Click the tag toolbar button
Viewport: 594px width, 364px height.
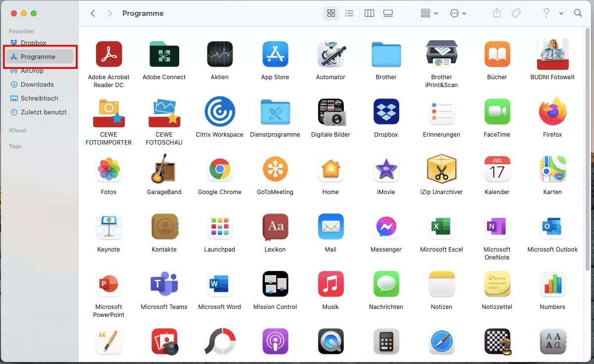pyautogui.click(x=516, y=13)
